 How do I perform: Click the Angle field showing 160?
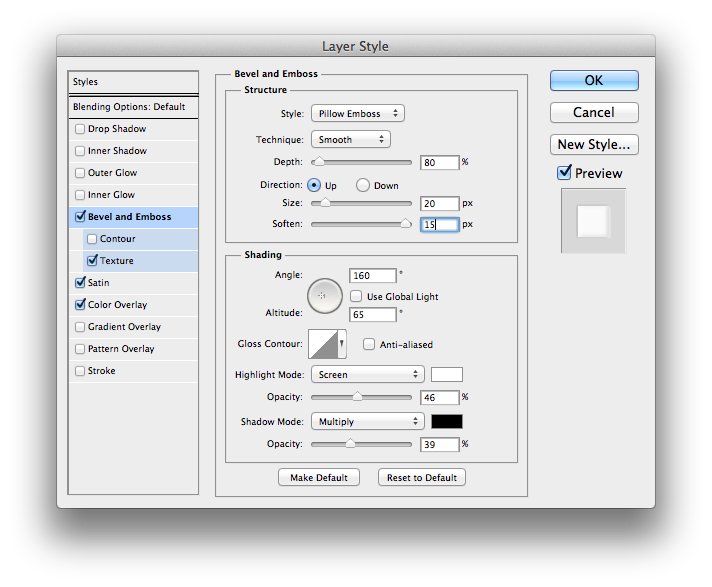tap(373, 275)
